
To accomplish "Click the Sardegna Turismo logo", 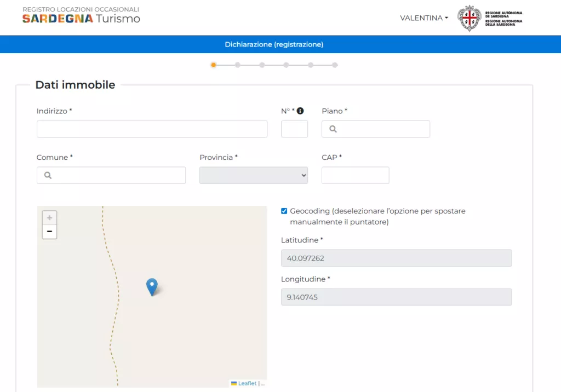I will tap(81, 15).
